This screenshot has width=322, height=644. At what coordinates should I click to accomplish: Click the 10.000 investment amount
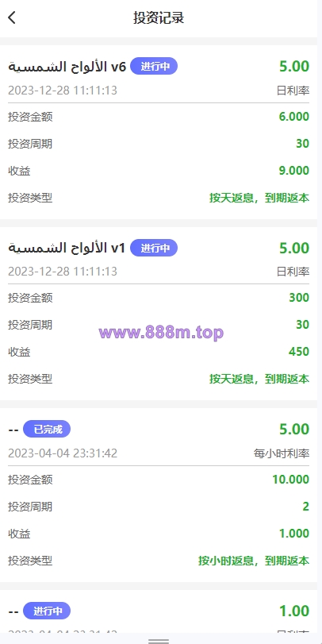coord(291,480)
